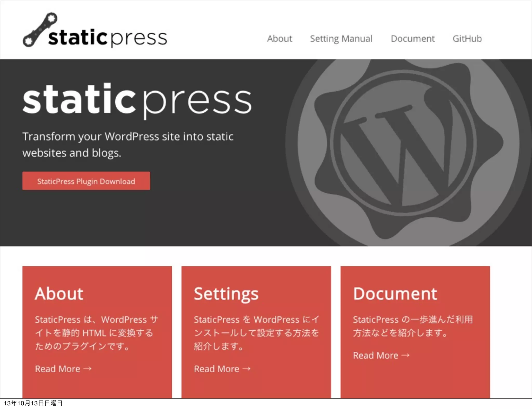This screenshot has height=409, width=532.
Task: Open the About navigation menu item
Action: 280,39
